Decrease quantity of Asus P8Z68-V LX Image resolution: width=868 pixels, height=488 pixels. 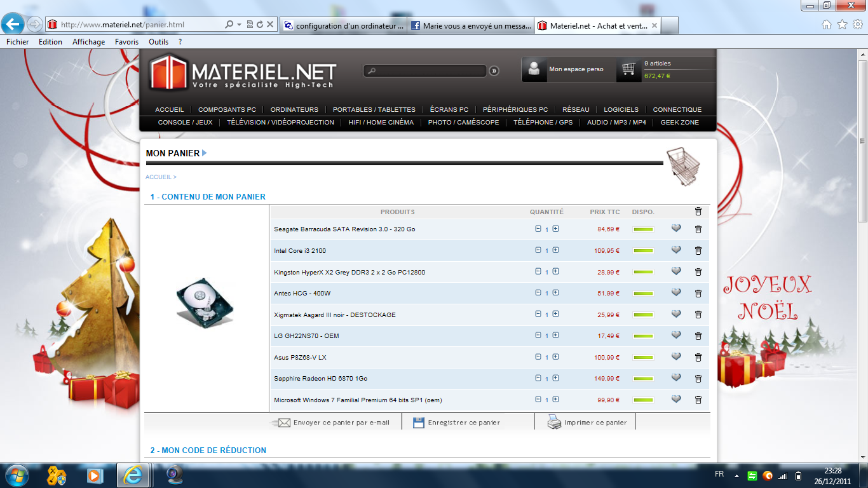coord(538,357)
